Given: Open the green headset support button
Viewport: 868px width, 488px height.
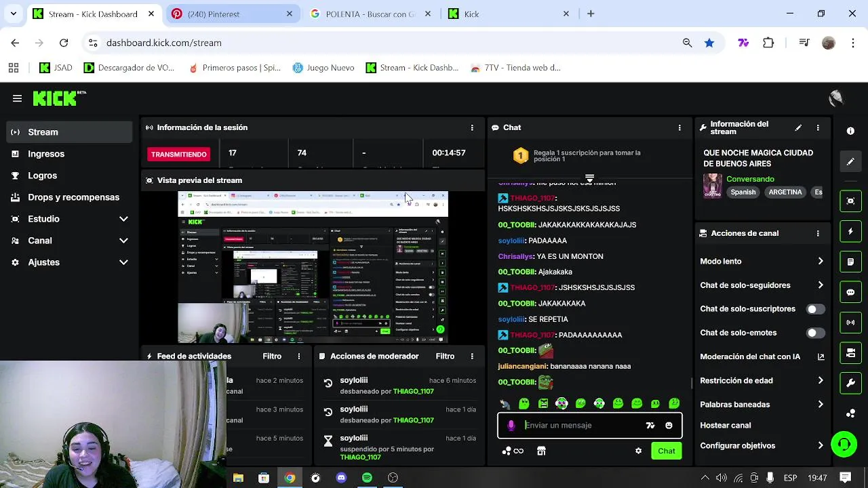Looking at the screenshot, I should [844, 445].
